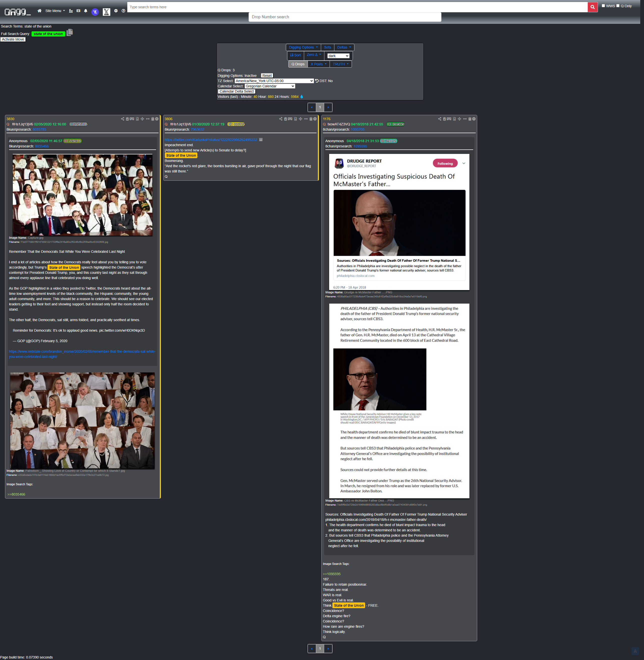Click the horizontal resize icon on drop 3806

pyautogui.click(x=306, y=119)
